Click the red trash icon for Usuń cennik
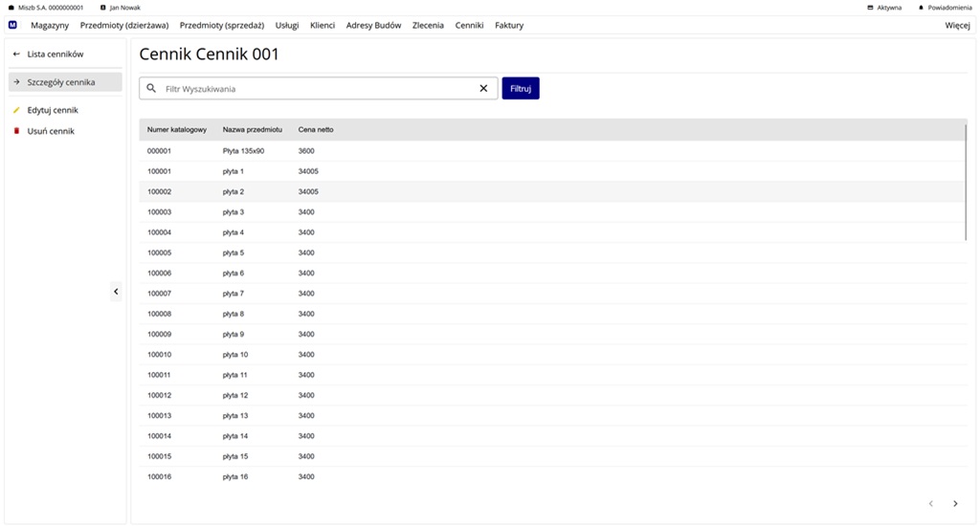Screen dimensions: 980x526 coord(16,131)
